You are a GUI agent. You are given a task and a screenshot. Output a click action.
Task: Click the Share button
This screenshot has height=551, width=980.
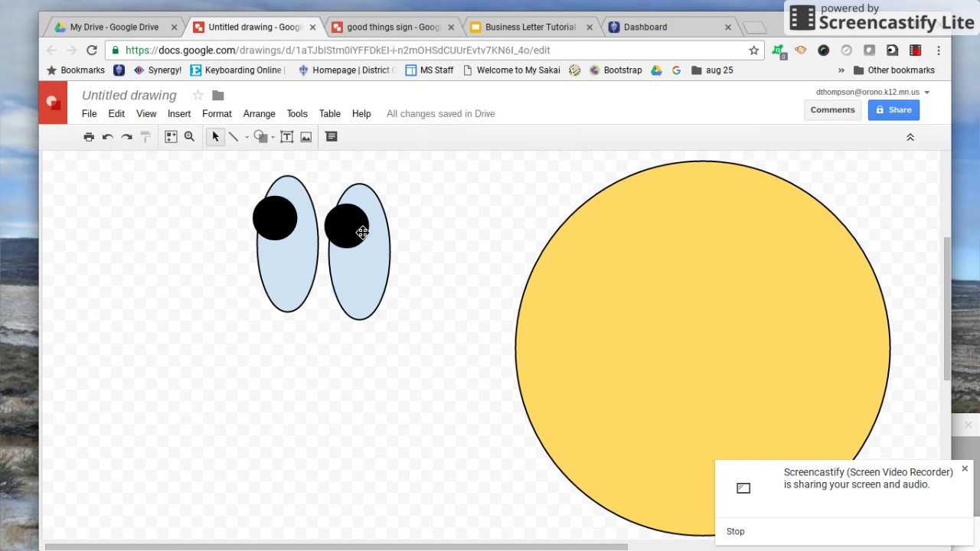coord(893,109)
